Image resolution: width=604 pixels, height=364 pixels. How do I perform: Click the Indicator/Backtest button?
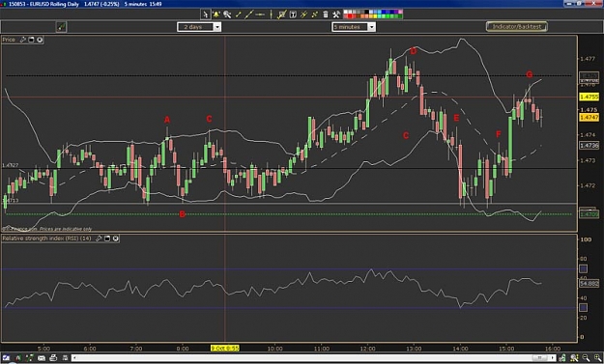click(x=517, y=26)
